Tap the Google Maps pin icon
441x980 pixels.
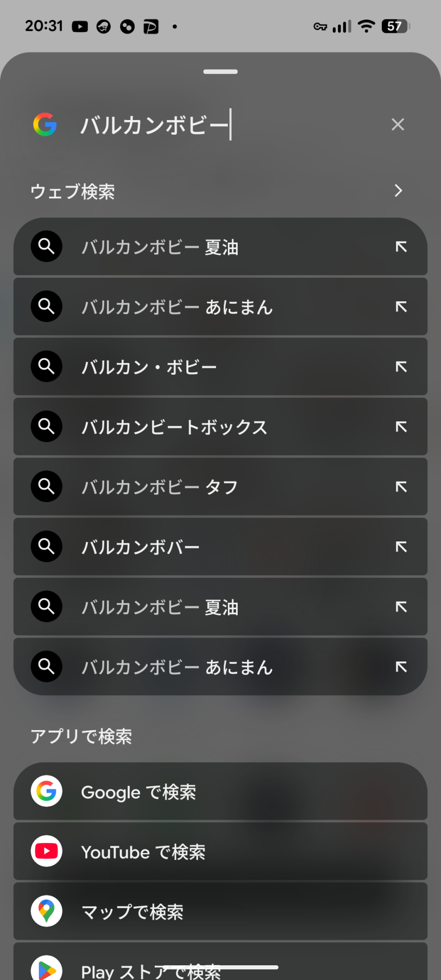(47, 911)
